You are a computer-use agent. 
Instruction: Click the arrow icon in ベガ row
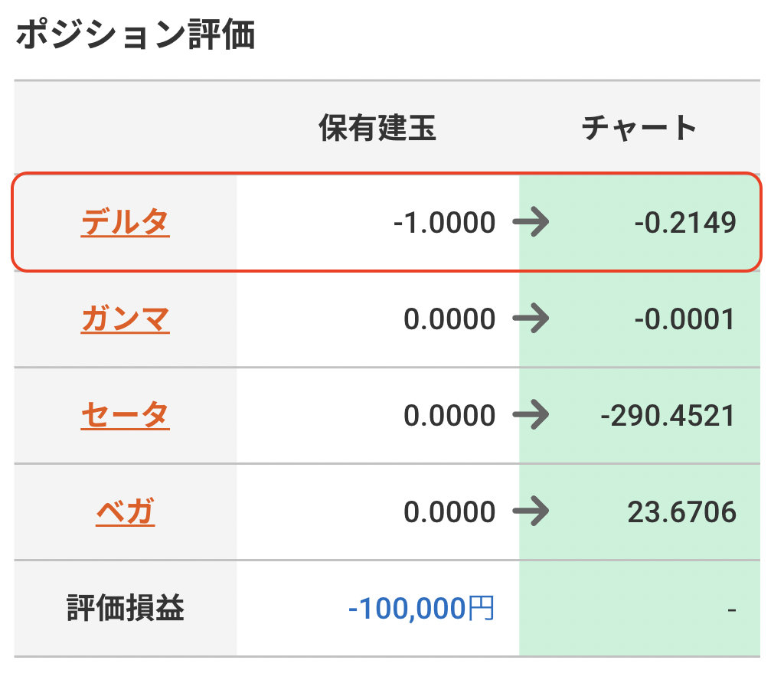(x=531, y=511)
